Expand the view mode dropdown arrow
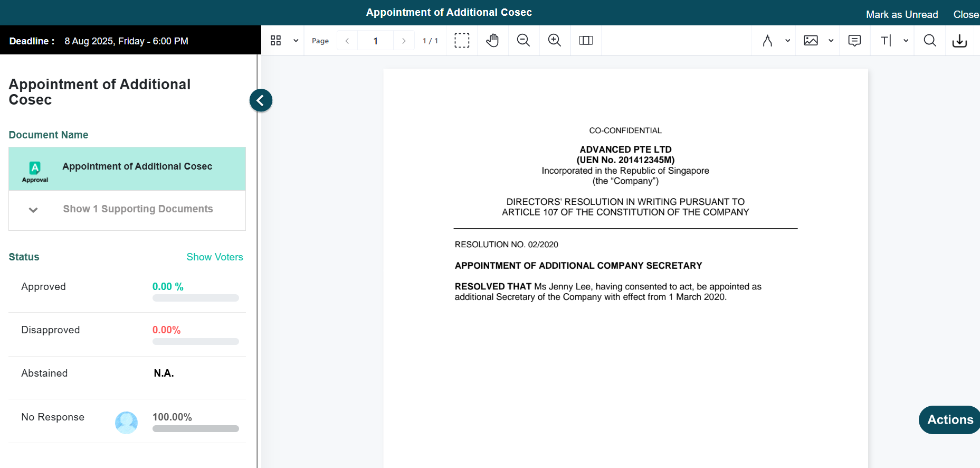 pyautogui.click(x=296, y=41)
